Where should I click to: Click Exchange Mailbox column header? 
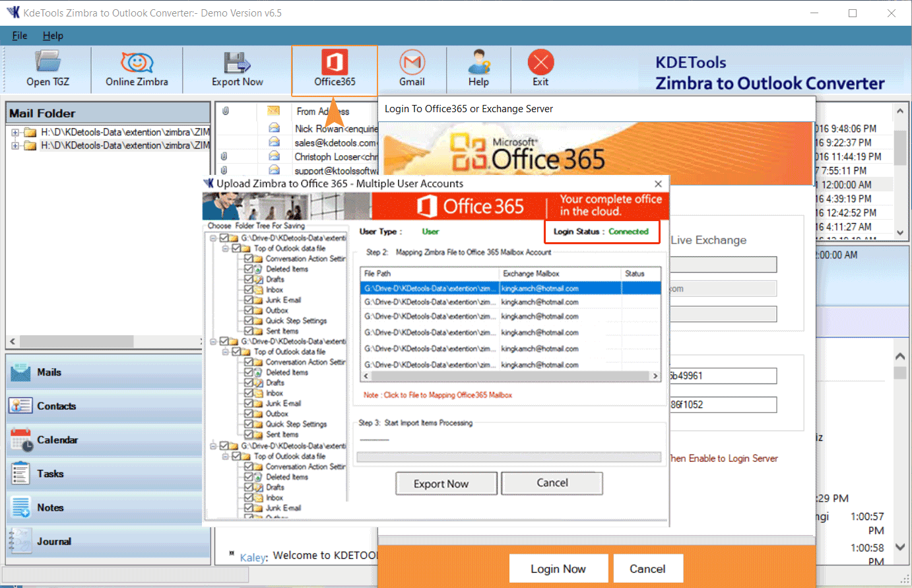[x=560, y=273]
